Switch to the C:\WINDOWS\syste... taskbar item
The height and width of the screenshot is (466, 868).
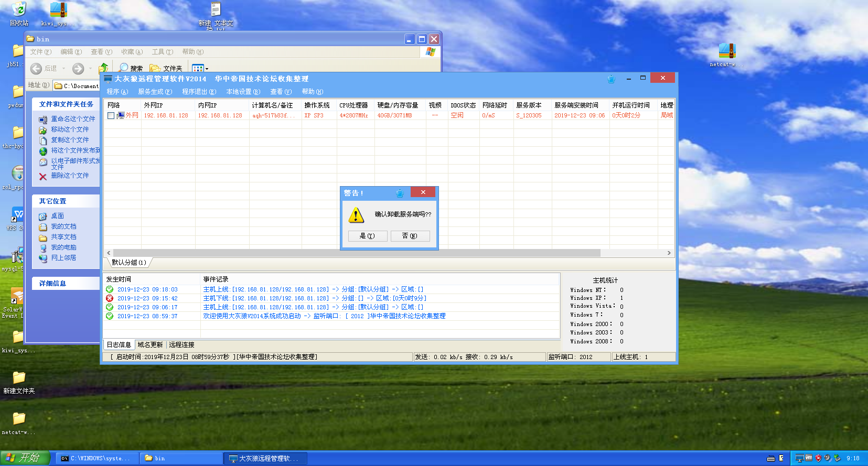pos(98,458)
